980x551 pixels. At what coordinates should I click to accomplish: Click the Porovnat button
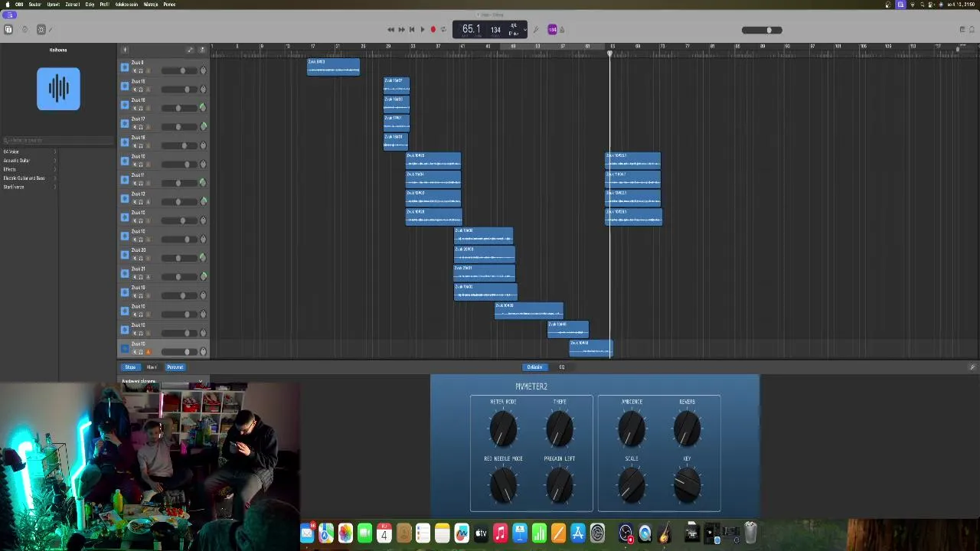point(175,367)
